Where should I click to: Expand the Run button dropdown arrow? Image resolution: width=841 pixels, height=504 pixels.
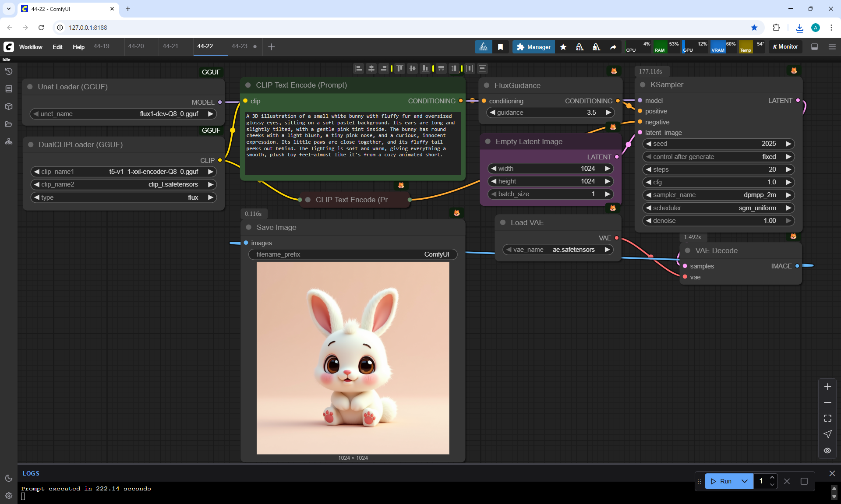[744, 481]
